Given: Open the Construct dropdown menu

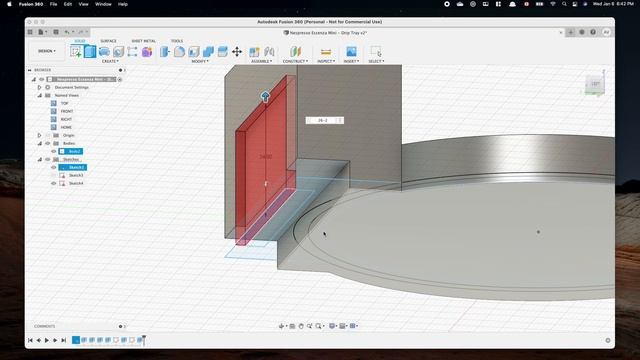Looking at the screenshot, I should [x=296, y=61].
